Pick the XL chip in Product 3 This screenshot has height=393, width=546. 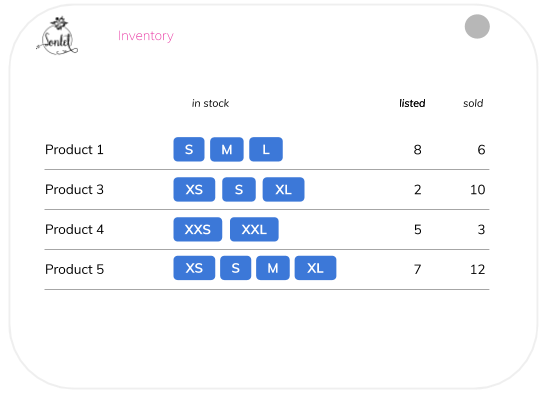283,189
